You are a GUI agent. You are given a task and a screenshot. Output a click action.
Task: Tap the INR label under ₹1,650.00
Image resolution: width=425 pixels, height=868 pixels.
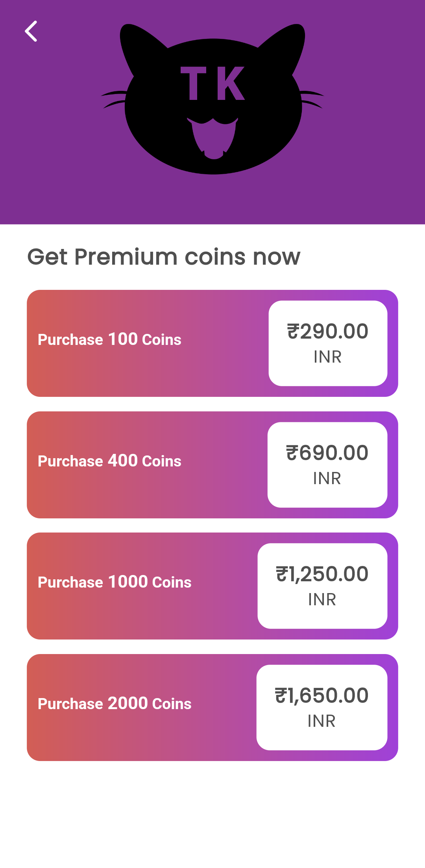[x=322, y=721]
